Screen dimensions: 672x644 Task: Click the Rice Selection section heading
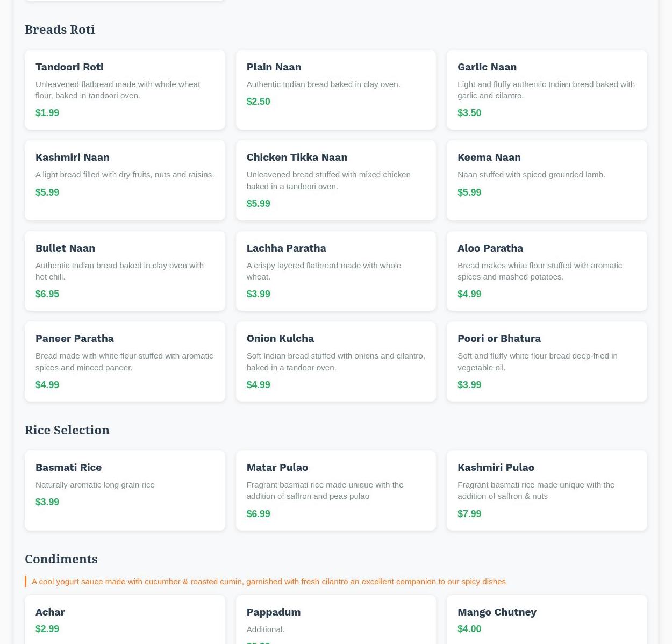click(x=67, y=430)
